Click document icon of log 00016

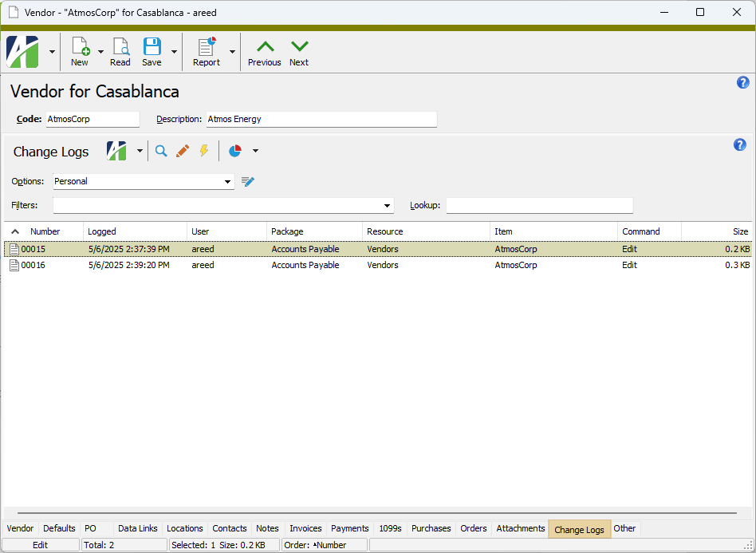[14, 266]
